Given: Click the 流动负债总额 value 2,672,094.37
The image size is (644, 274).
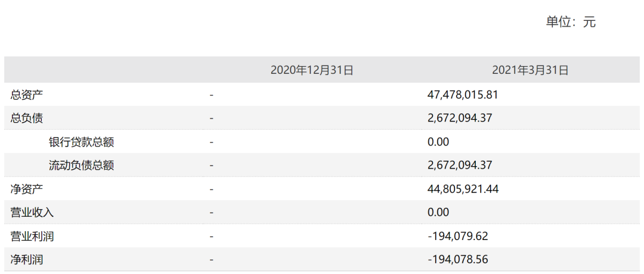Looking at the screenshot, I should [460, 166].
